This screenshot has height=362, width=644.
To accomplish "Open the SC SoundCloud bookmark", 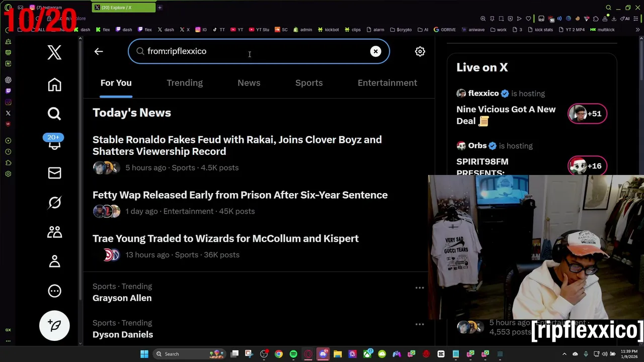I will pos(281,30).
